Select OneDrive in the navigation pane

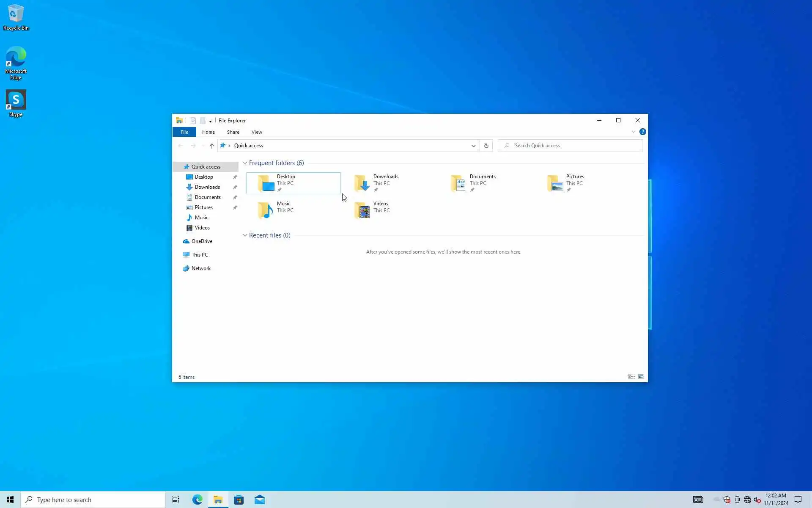pyautogui.click(x=202, y=241)
